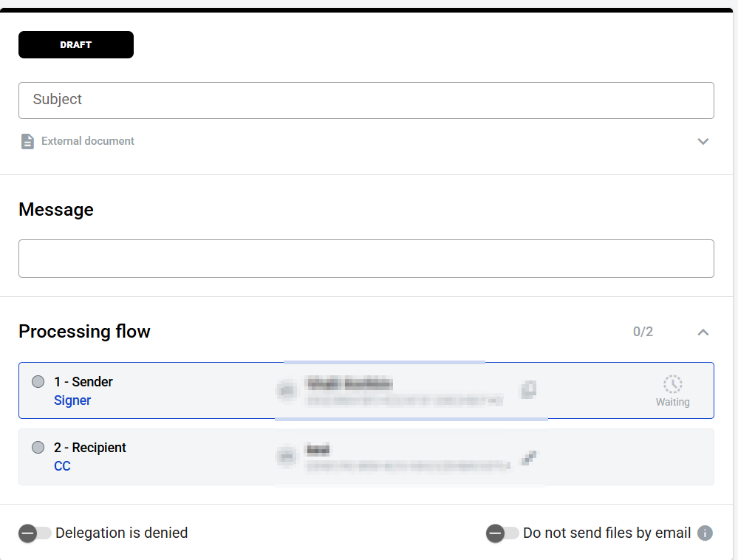Viewport: 738px width, 560px height.
Task: Click the Recipient's avatar icon
Action: point(287,457)
